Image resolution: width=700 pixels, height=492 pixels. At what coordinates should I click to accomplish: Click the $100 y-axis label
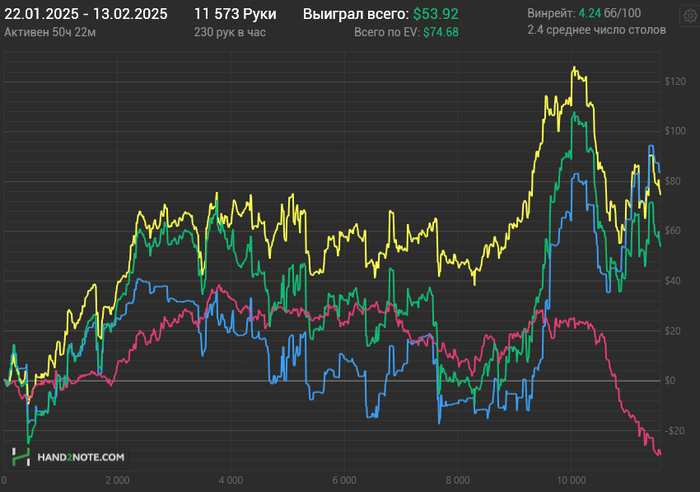675,131
